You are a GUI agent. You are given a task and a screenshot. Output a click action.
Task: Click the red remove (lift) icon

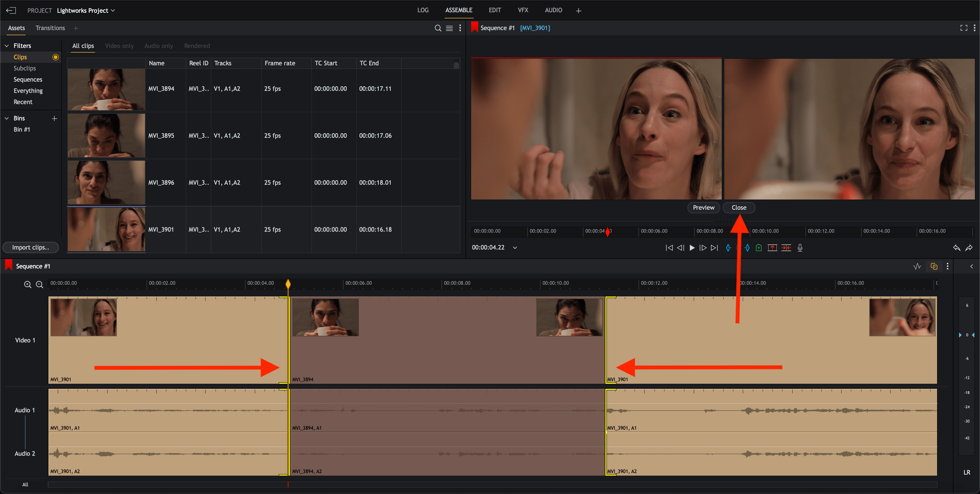click(772, 248)
